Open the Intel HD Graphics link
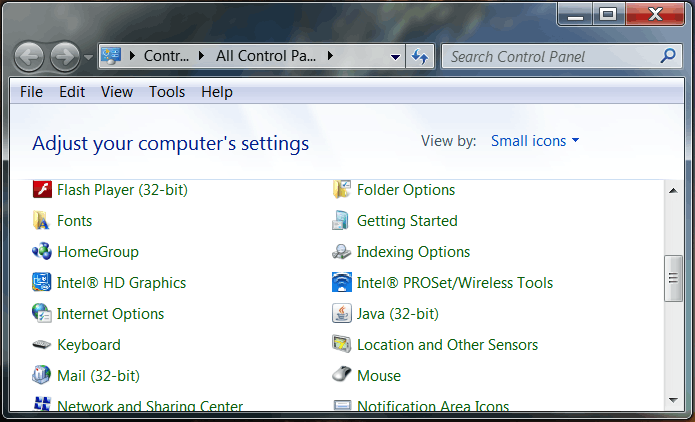 click(x=121, y=283)
